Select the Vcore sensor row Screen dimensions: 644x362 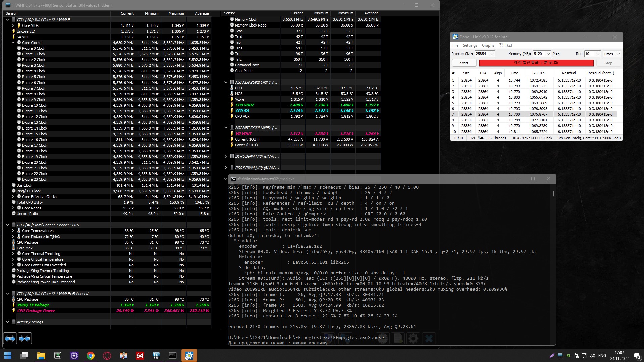[302, 99]
